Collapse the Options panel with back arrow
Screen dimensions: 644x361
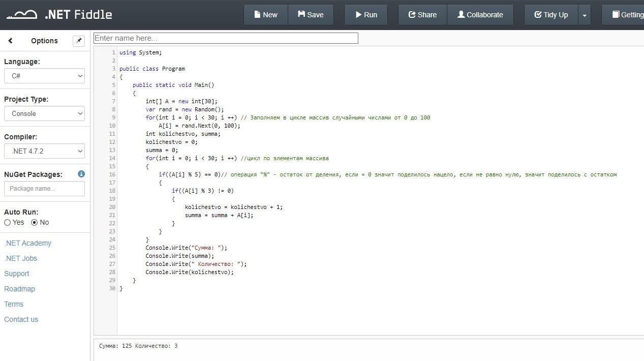tap(10, 41)
